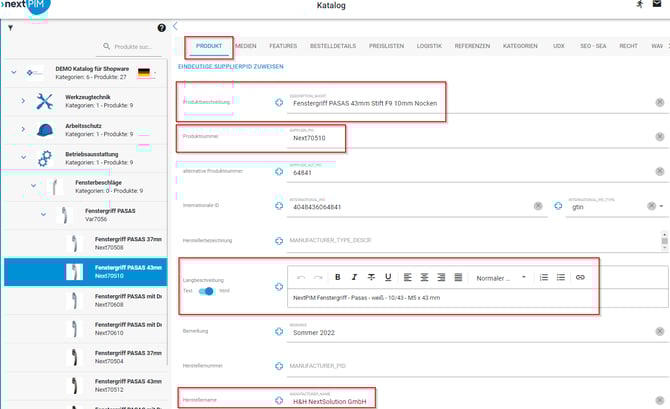This screenshot has height=409, width=670.
Task: Select product Next70608 in tree
Action: [85, 300]
